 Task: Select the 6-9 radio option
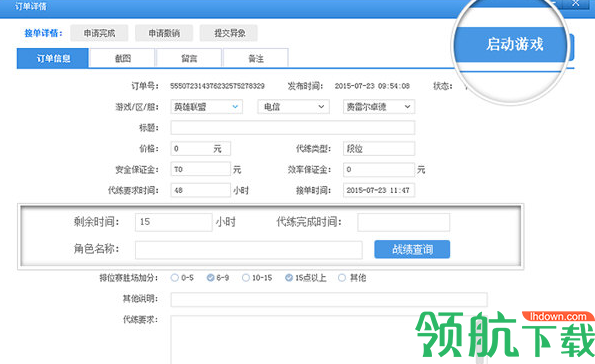(210, 278)
